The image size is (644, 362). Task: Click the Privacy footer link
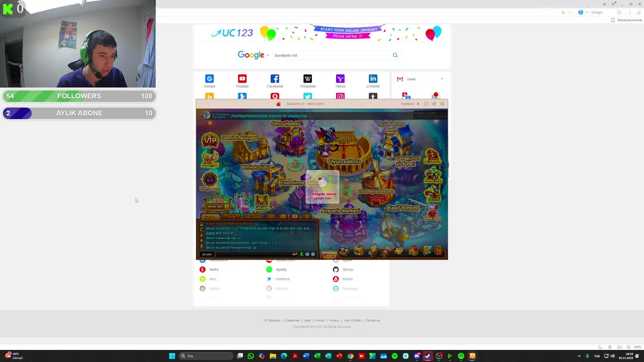[x=334, y=320]
